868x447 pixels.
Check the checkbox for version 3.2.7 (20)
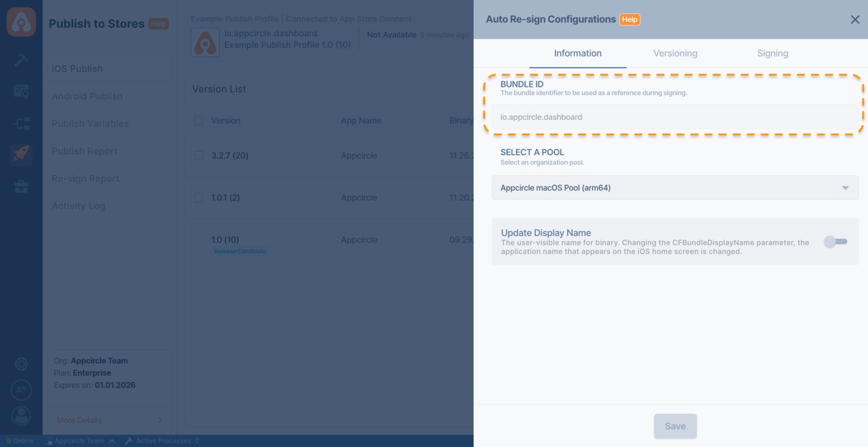pos(199,155)
